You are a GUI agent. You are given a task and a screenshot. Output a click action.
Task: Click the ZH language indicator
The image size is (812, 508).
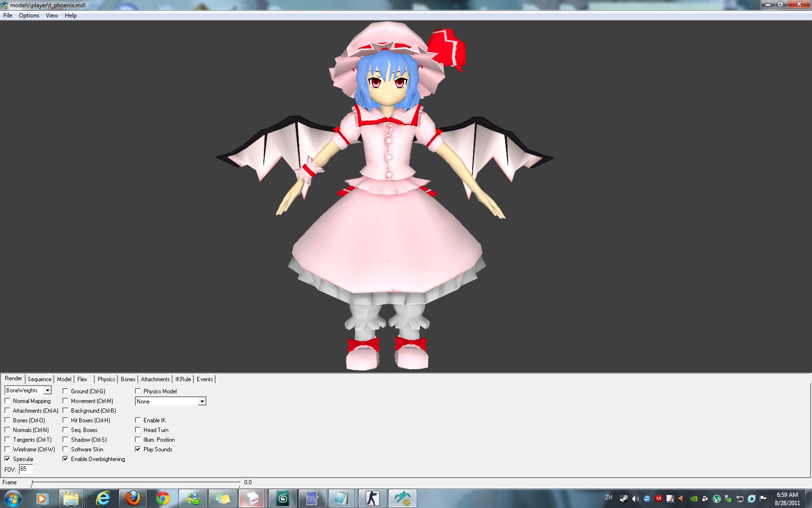tap(609, 497)
